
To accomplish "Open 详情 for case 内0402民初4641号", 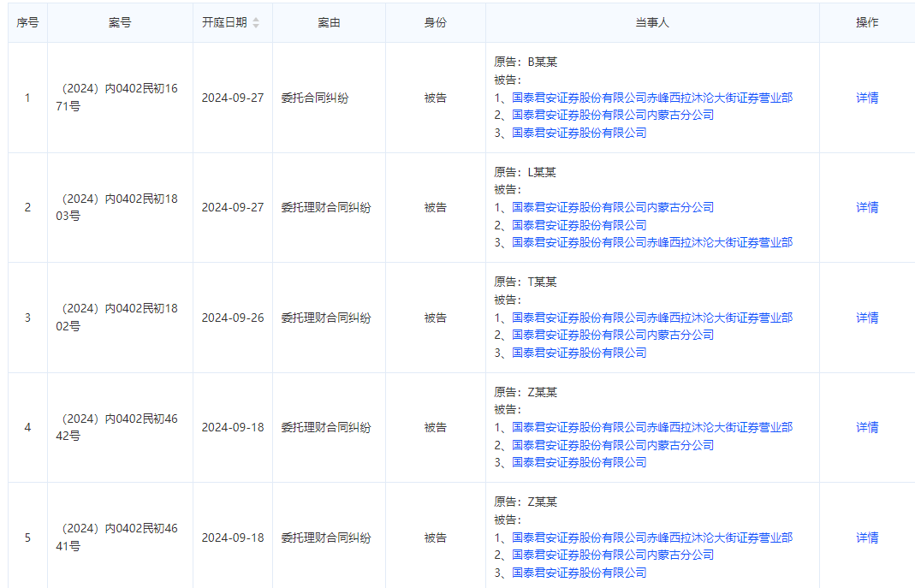I will click(867, 538).
